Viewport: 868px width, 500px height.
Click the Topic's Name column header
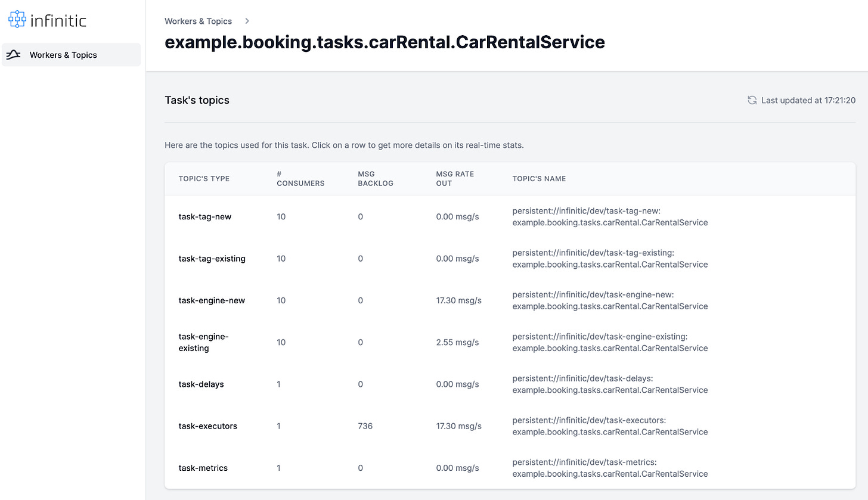(539, 179)
